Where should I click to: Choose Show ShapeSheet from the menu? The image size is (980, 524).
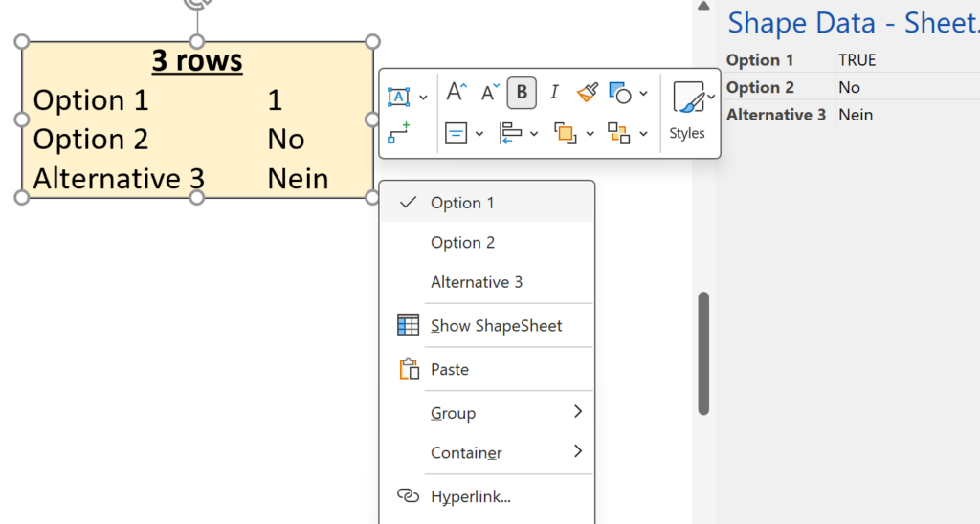(496, 326)
